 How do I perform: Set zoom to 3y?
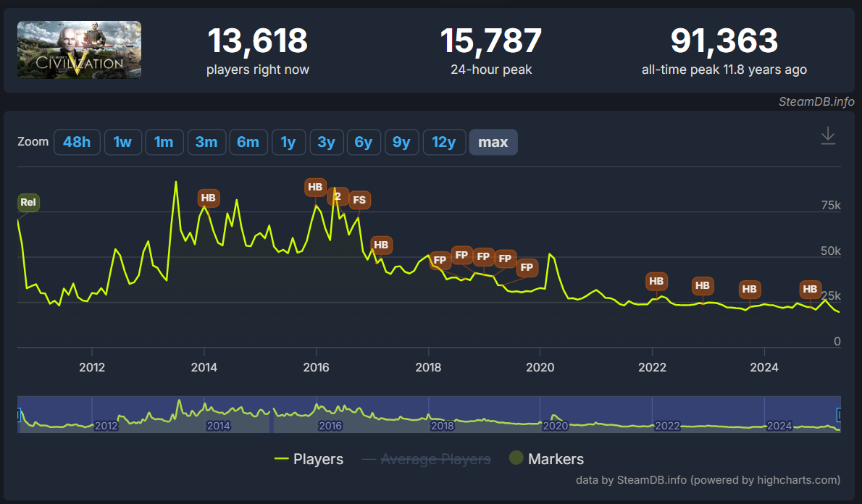click(x=327, y=143)
